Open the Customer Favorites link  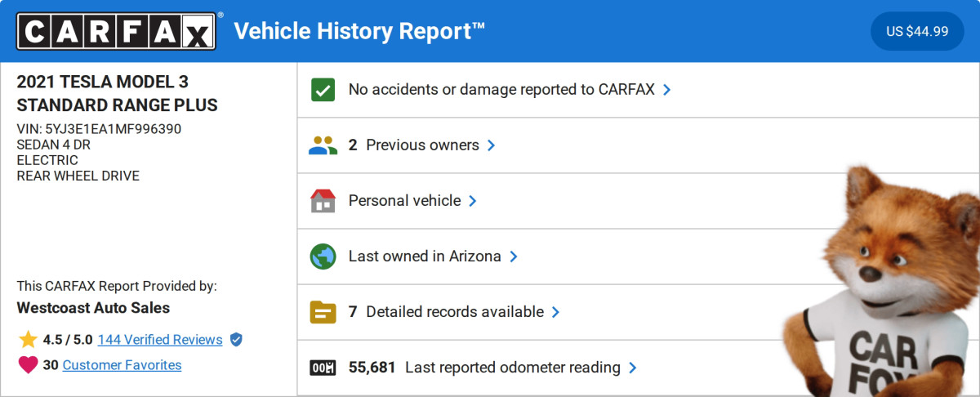(x=122, y=365)
